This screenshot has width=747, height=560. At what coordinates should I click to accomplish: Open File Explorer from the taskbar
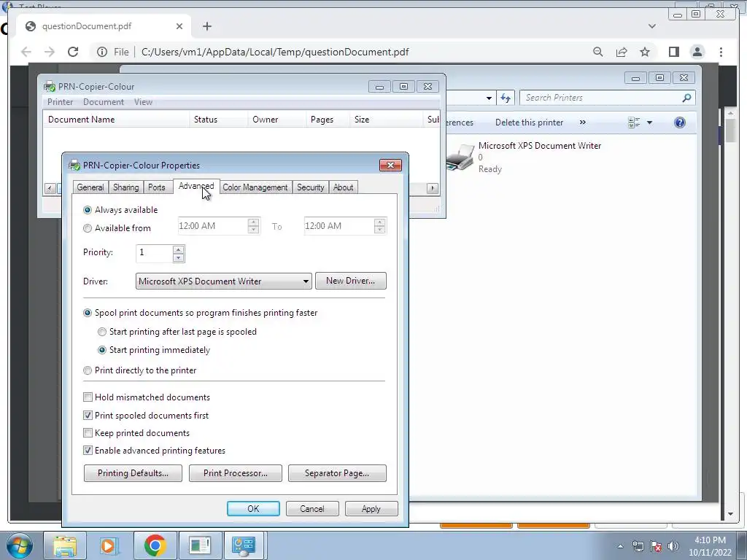65,545
